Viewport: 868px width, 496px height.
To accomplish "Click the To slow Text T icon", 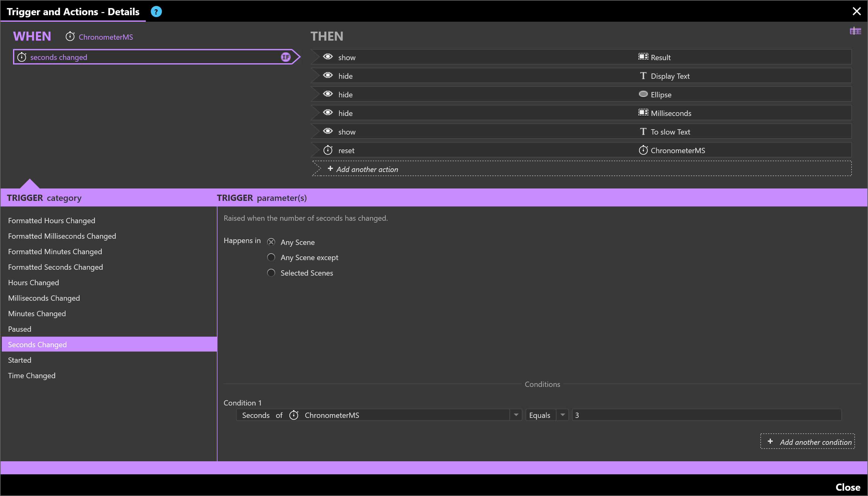I will [643, 131].
